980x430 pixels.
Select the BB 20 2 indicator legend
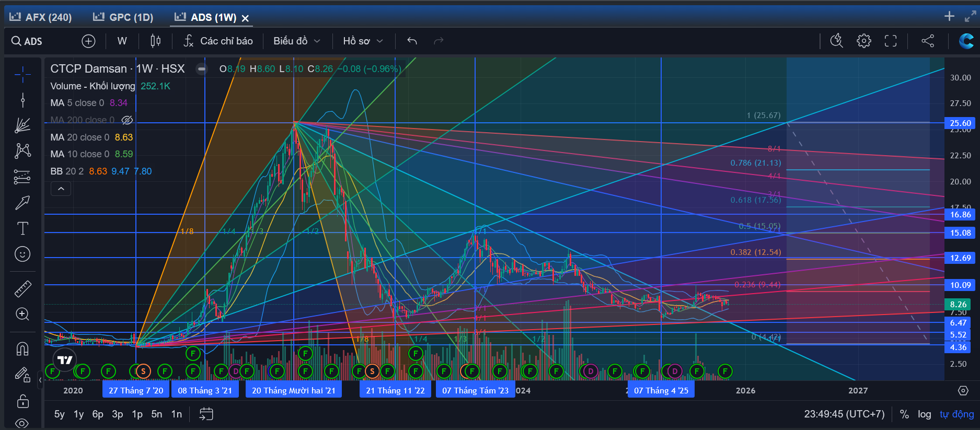[101, 171]
